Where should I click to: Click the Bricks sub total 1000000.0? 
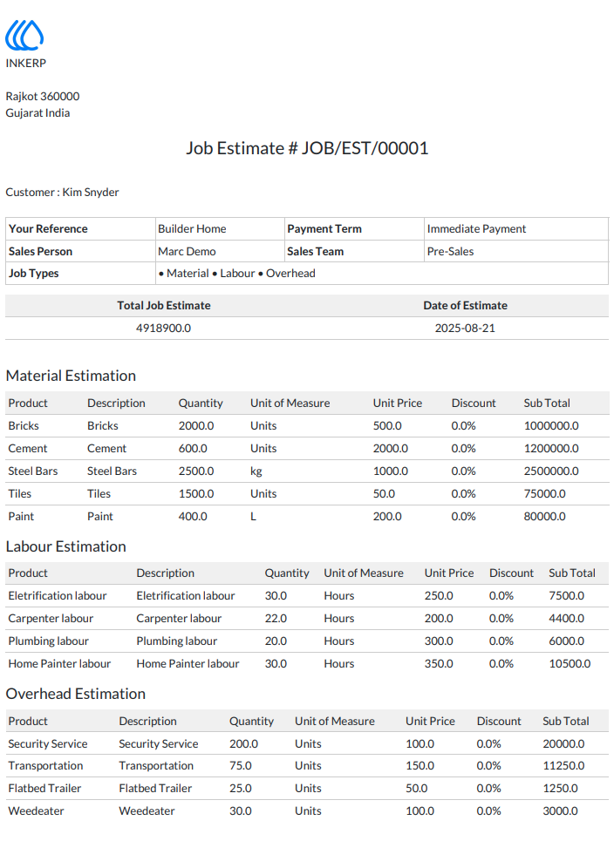point(551,425)
